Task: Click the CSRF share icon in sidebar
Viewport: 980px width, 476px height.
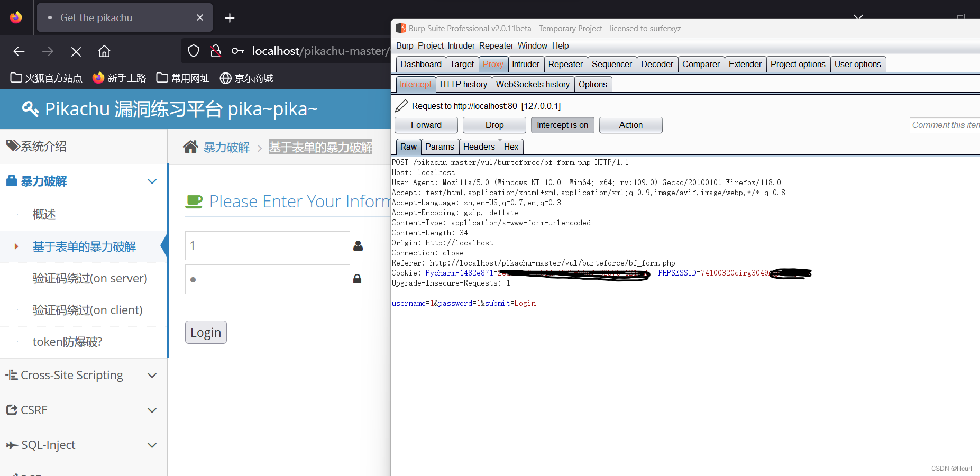Action: click(12, 410)
